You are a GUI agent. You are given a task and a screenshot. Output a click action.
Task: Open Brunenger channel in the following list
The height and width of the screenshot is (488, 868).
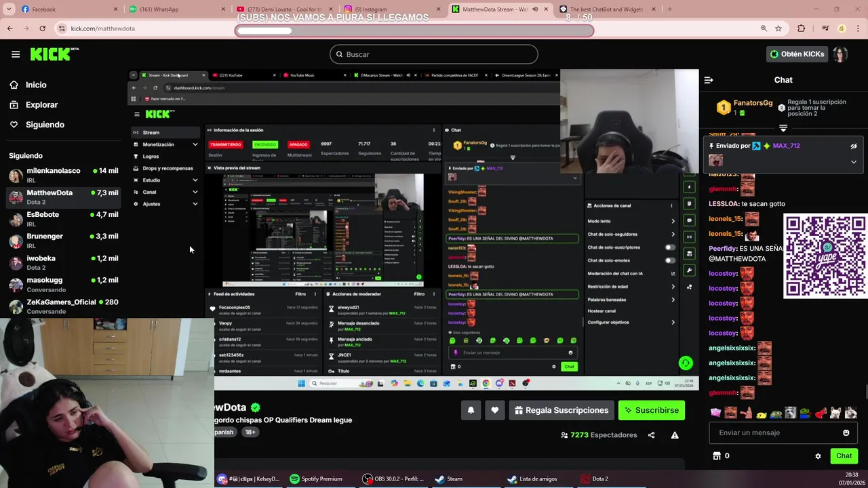click(63, 241)
